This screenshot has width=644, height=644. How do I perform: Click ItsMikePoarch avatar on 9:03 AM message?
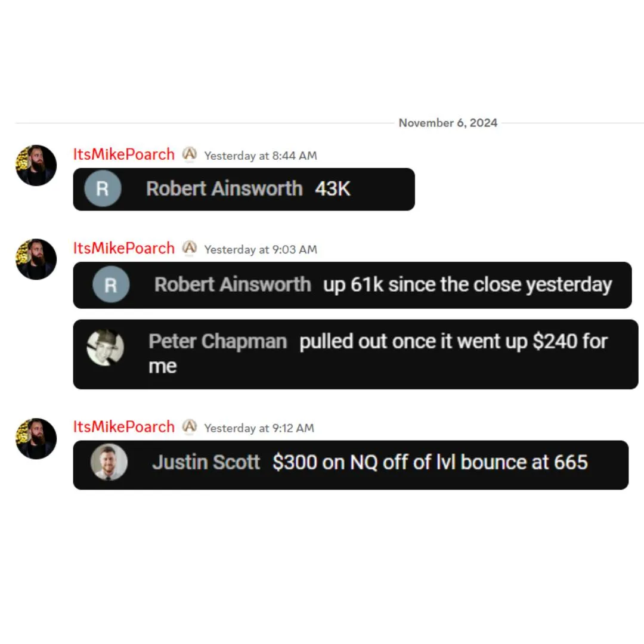[36, 259]
